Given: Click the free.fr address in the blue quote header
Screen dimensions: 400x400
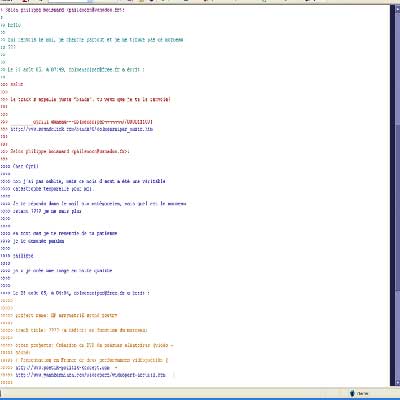Looking at the screenshot, I should [99, 293].
